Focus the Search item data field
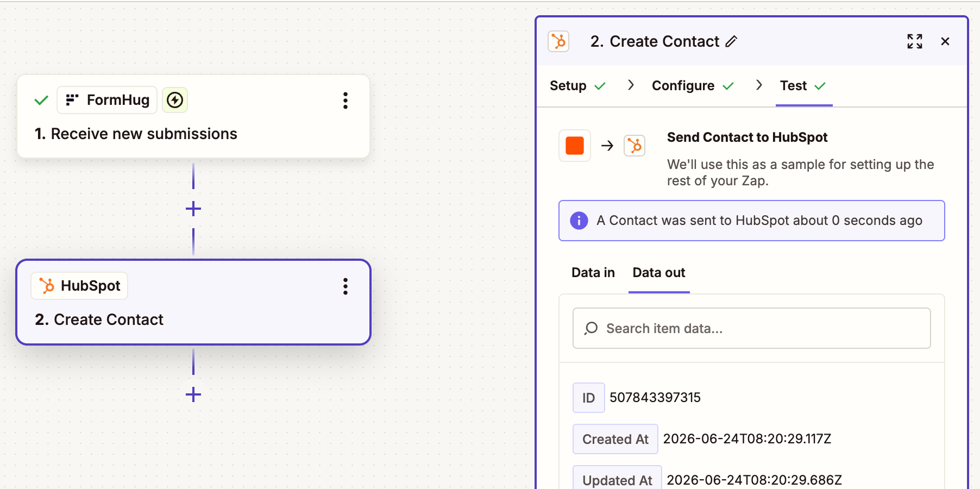 click(x=752, y=328)
